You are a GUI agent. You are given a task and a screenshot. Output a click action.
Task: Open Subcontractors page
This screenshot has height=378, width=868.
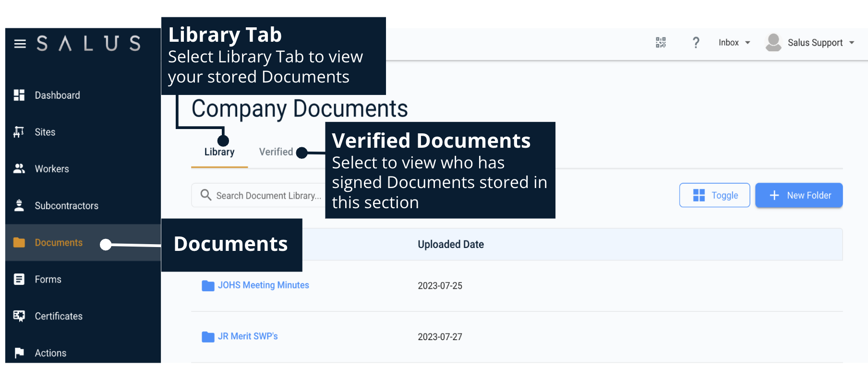[66, 206]
